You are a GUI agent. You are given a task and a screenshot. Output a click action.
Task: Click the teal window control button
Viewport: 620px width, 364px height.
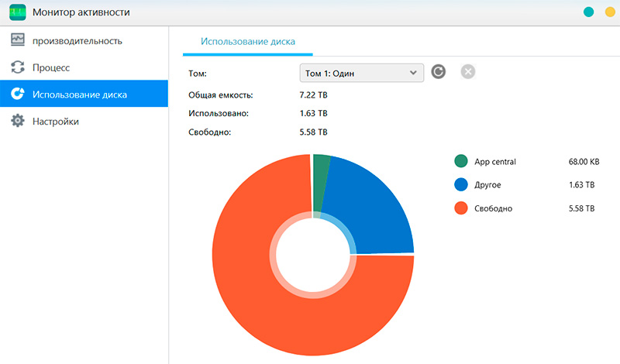tap(588, 12)
